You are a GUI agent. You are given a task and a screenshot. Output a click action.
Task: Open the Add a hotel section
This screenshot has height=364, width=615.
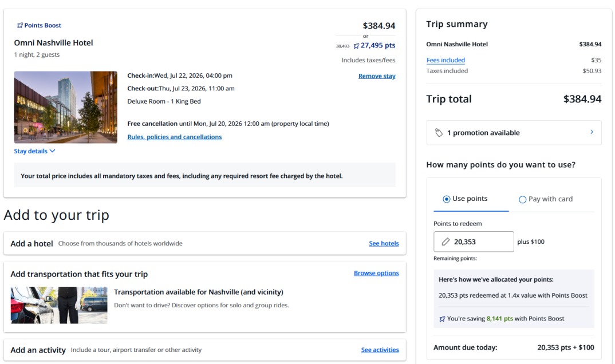point(205,243)
